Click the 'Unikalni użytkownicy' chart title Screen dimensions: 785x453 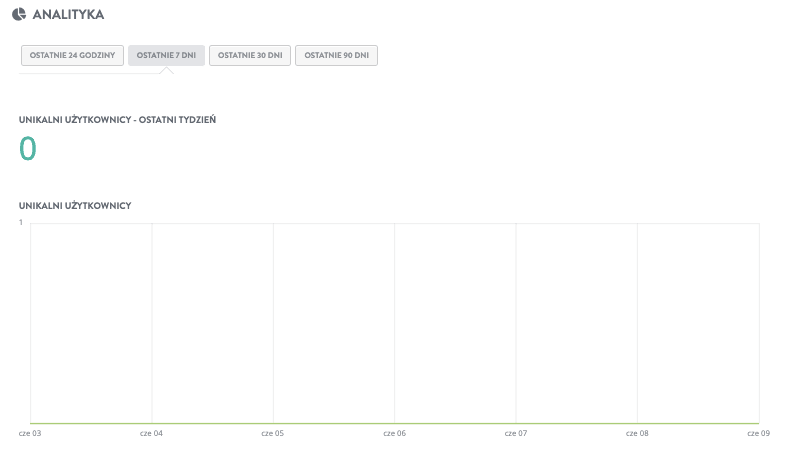tap(75, 206)
